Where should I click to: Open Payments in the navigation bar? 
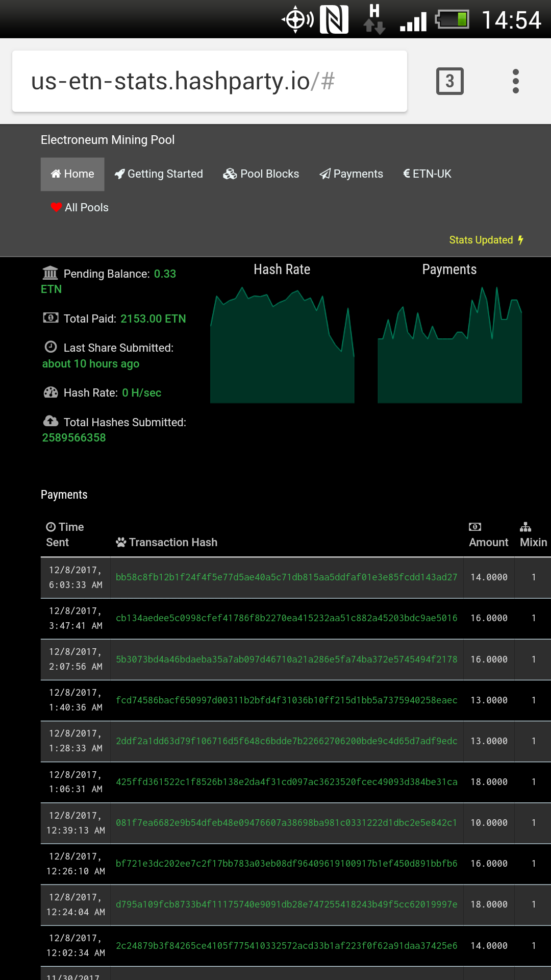click(351, 174)
